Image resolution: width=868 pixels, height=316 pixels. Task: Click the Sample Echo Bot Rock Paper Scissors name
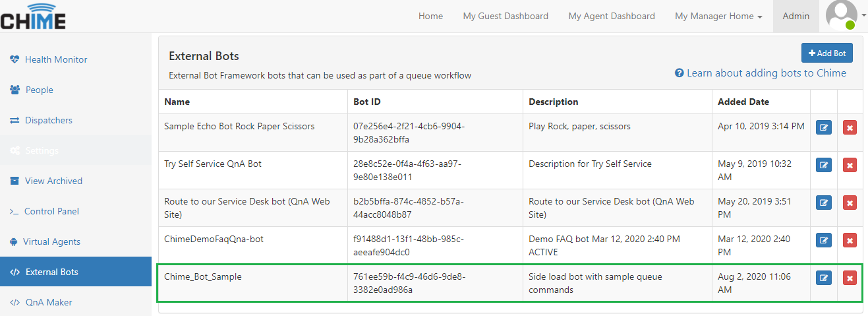(x=239, y=126)
